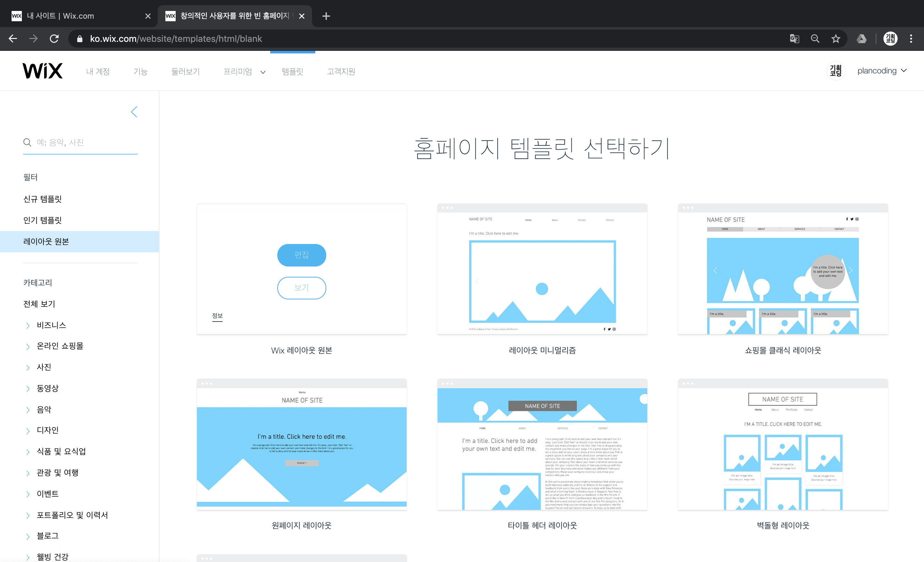
Task: Collapse the sidebar with the left arrow
Action: (134, 112)
